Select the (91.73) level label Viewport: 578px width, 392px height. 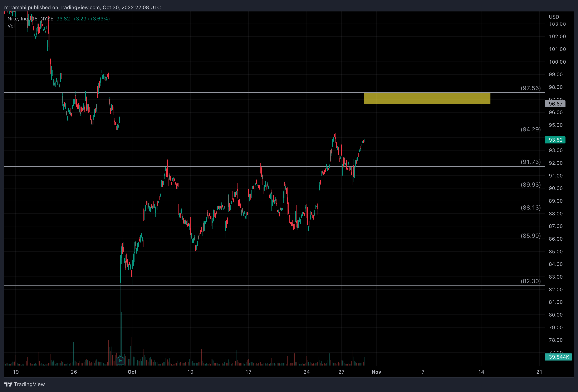531,162
